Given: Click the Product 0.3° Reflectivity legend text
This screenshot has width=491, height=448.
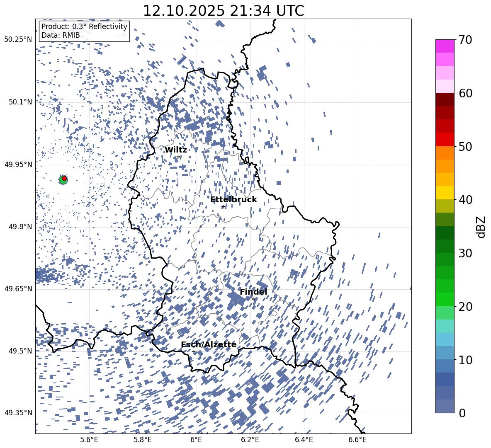Looking at the screenshot, I should coord(84,27).
